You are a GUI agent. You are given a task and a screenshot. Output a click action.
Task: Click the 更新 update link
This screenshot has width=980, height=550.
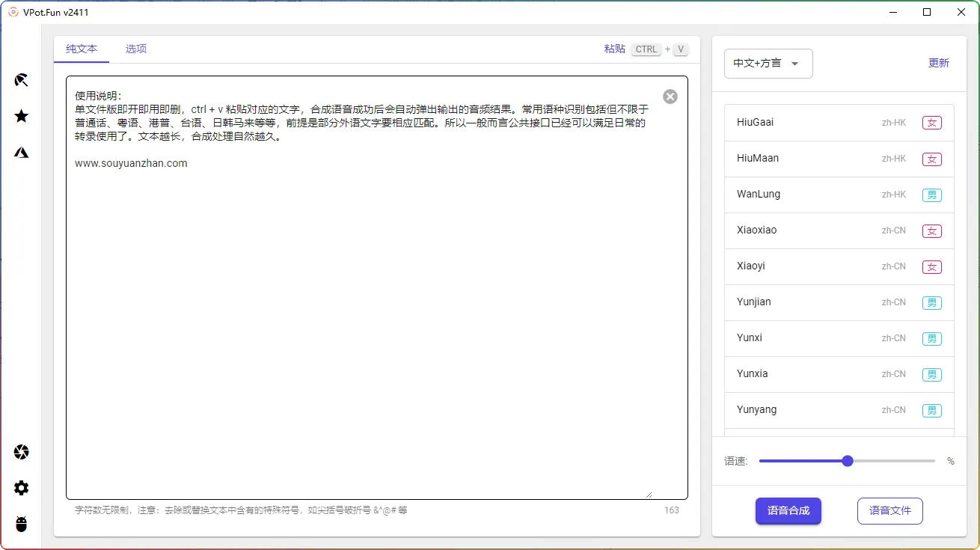pyautogui.click(x=939, y=63)
